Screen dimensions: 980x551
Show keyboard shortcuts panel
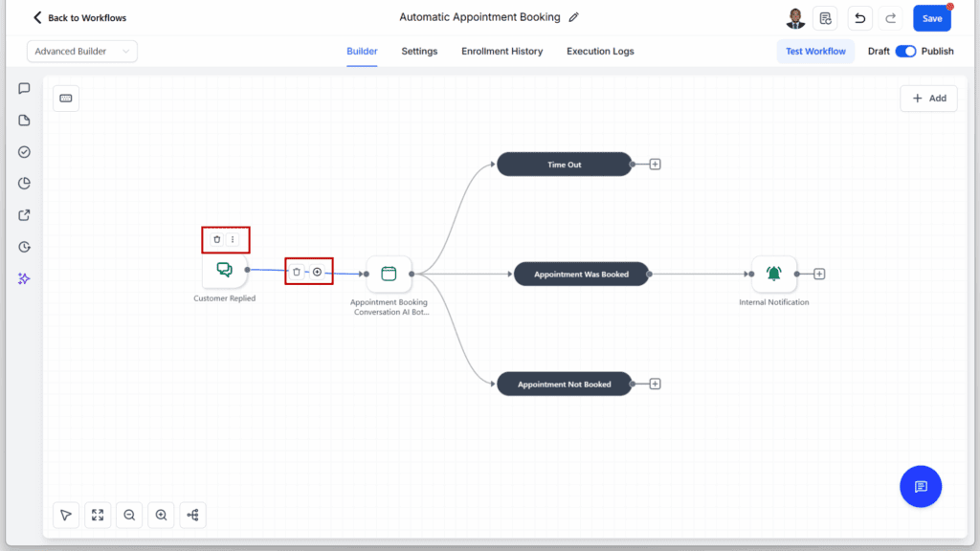point(66,99)
